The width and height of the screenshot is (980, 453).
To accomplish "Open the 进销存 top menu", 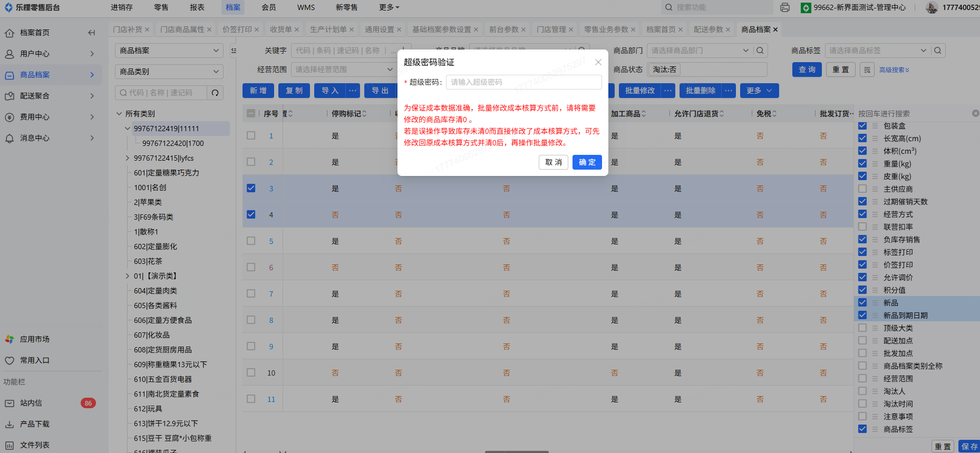I will (x=122, y=7).
